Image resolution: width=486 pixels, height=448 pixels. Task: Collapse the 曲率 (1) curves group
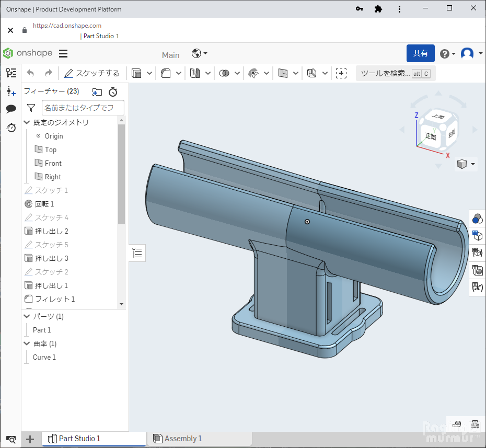pos(27,343)
